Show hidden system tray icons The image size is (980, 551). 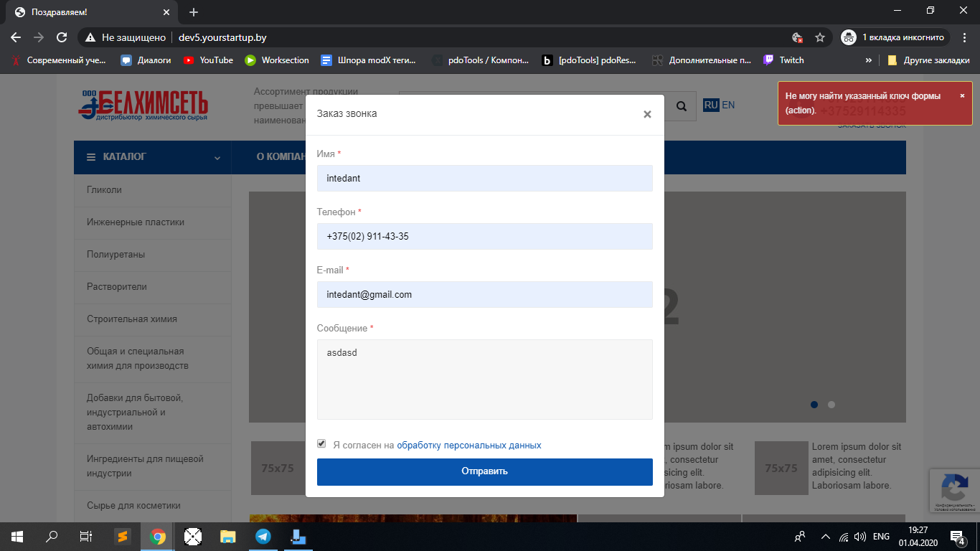point(825,536)
